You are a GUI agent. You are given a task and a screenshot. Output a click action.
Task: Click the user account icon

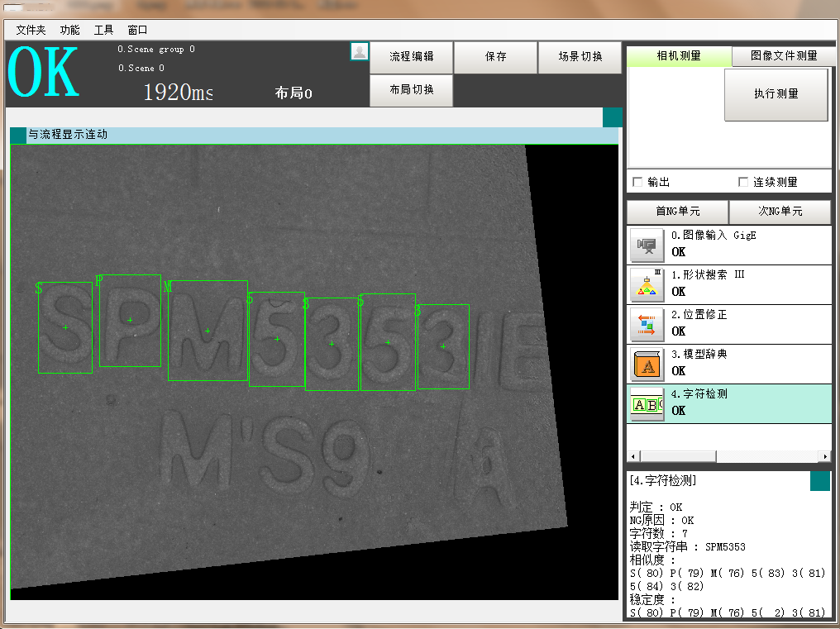(x=360, y=51)
